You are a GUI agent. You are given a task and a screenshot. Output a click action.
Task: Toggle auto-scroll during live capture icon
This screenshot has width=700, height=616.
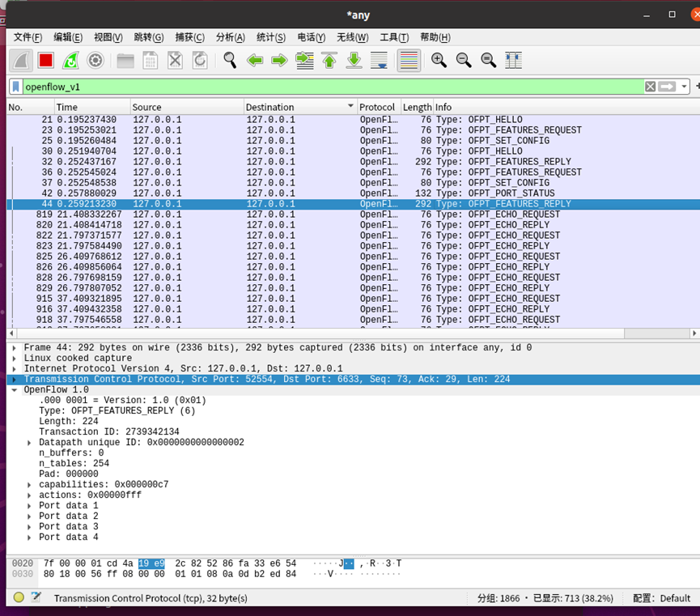pos(379,60)
